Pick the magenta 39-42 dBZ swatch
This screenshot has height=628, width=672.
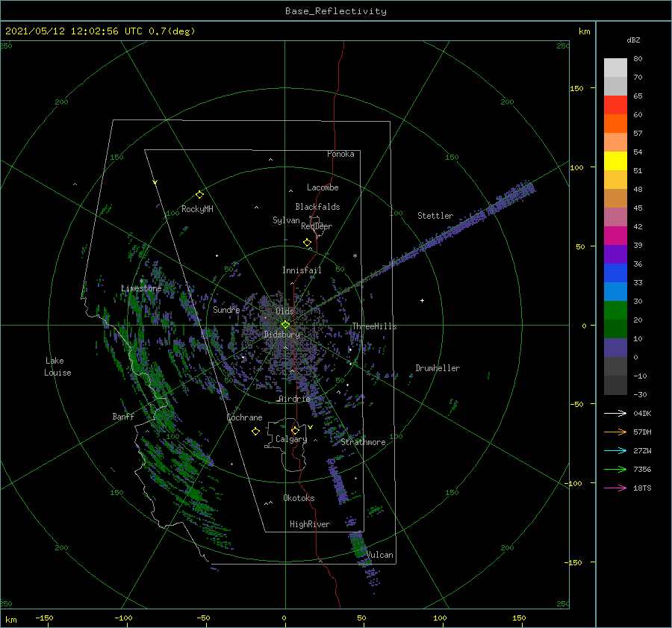tap(615, 236)
